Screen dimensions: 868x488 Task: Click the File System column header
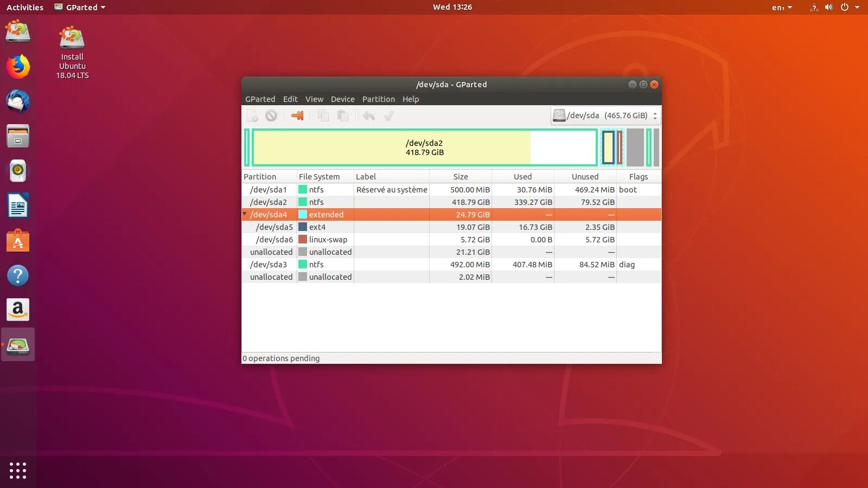325,177
